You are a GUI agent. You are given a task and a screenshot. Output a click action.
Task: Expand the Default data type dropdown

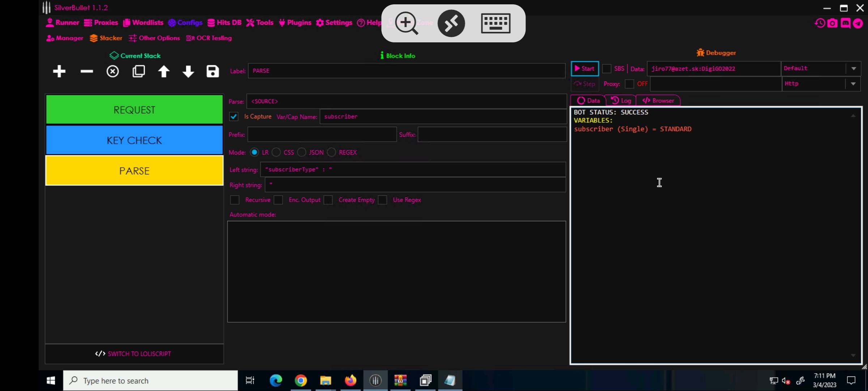(854, 68)
